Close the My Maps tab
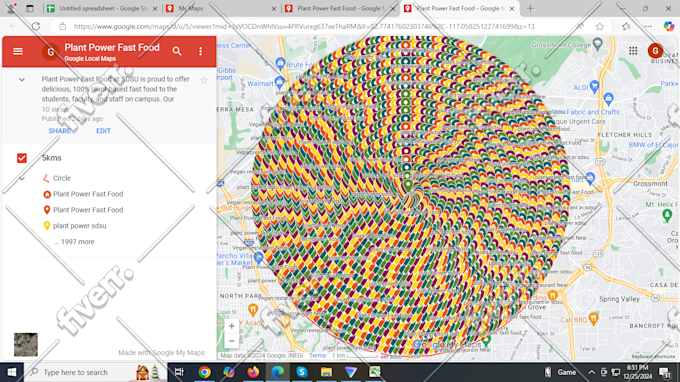The width and height of the screenshot is (680, 382). (x=274, y=8)
